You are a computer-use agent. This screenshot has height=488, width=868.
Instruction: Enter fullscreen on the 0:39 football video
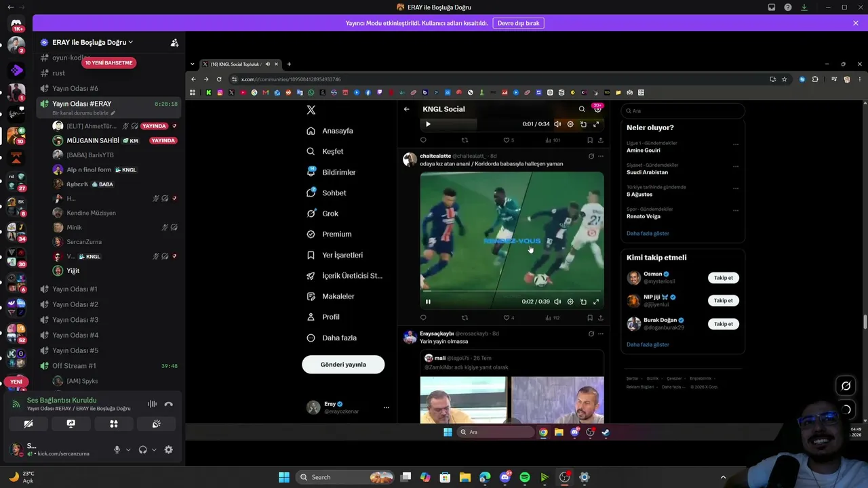click(596, 302)
